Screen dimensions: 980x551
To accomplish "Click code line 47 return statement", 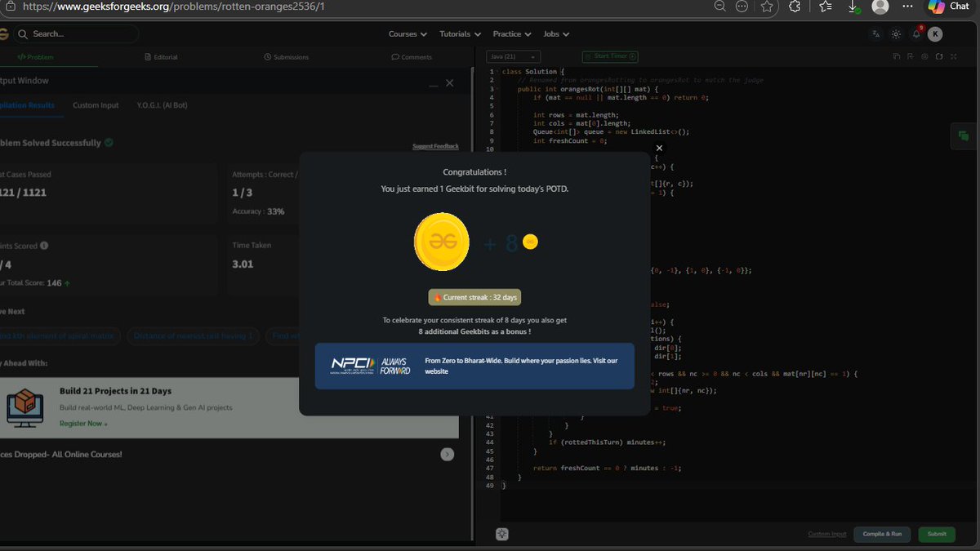I will pyautogui.click(x=607, y=469).
